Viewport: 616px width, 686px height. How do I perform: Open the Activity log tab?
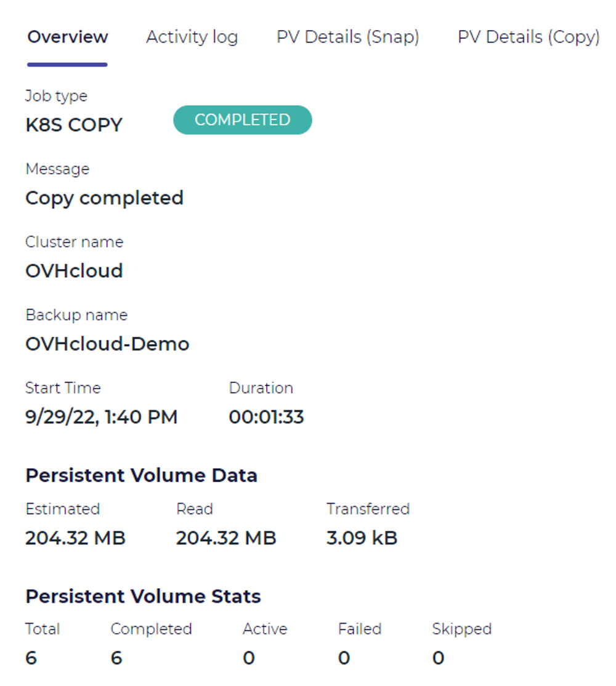click(192, 37)
